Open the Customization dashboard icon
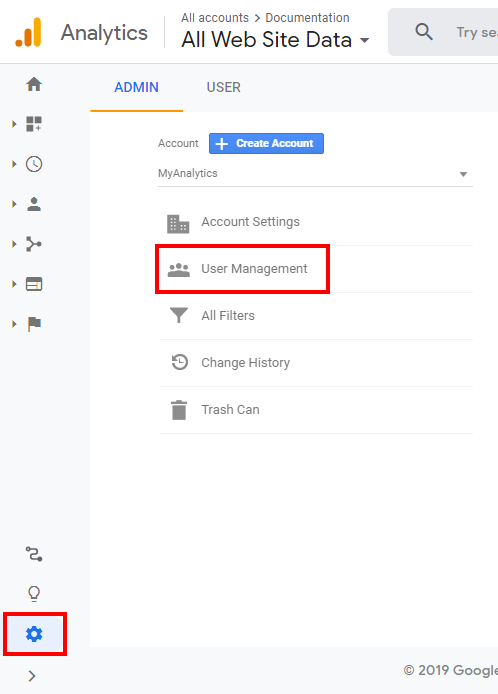Screen dimensions: 498x694 (34, 124)
